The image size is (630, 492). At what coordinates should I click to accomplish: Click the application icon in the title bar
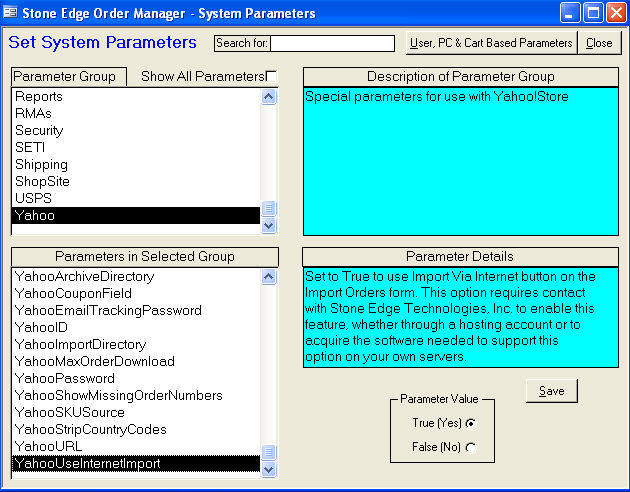pyautogui.click(x=10, y=12)
